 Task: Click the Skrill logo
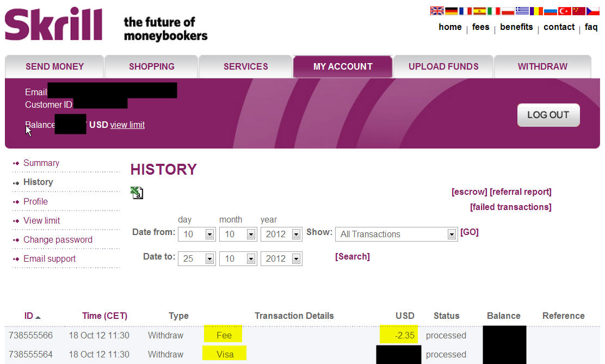54,23
